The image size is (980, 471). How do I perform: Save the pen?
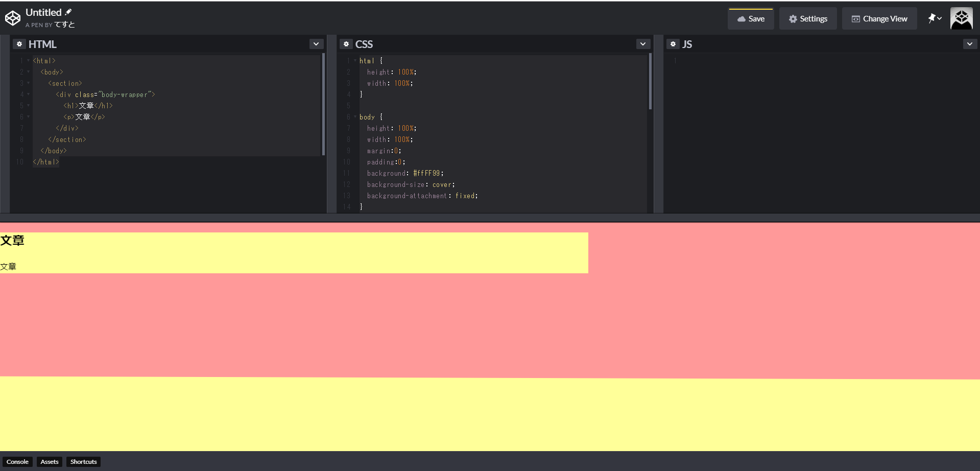coord(751,19)
